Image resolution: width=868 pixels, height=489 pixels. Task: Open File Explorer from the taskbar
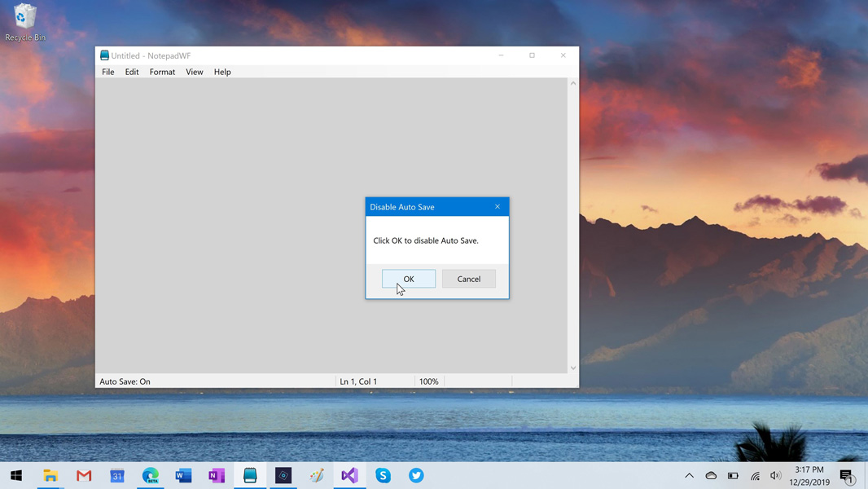(50, 475)
